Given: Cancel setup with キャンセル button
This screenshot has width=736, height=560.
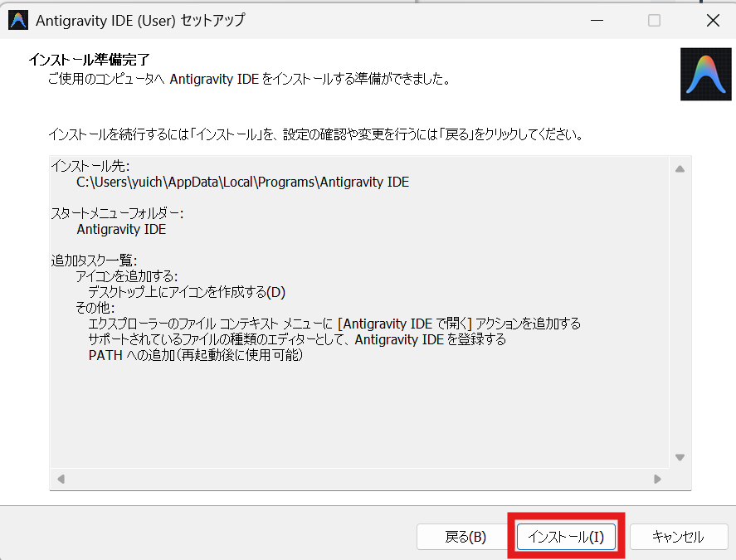Looking at the screenshot, I should coord(678,537).
